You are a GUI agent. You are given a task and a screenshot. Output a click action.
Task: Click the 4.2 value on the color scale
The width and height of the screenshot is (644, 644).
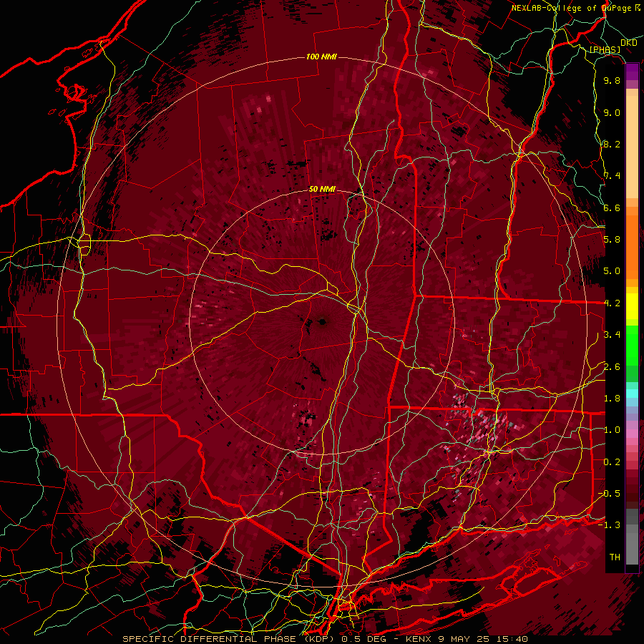(612, 303)
